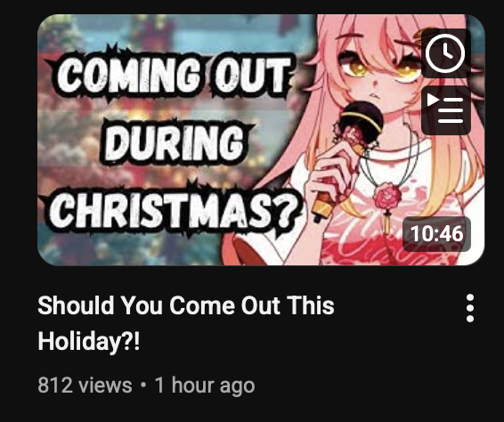Add video to queue via playlist icon
The height and width of the screenshot is (422, 504).
pos(445,110)
